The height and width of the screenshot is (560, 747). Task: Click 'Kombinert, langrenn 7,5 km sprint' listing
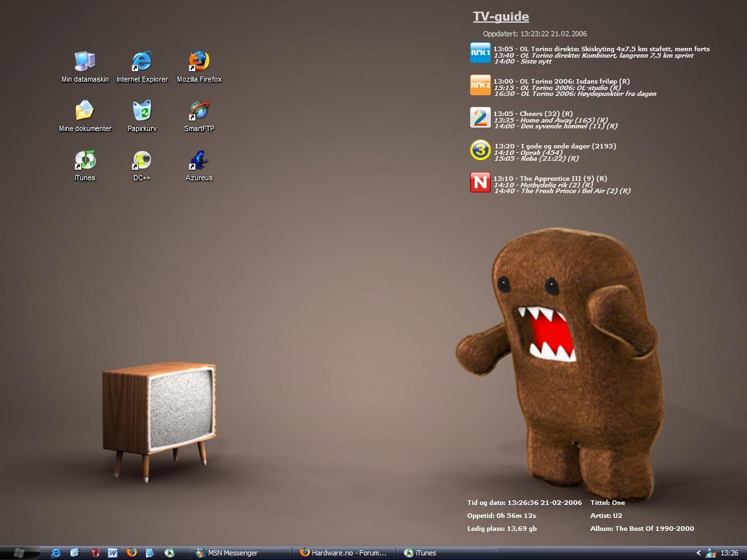point(593,55)
